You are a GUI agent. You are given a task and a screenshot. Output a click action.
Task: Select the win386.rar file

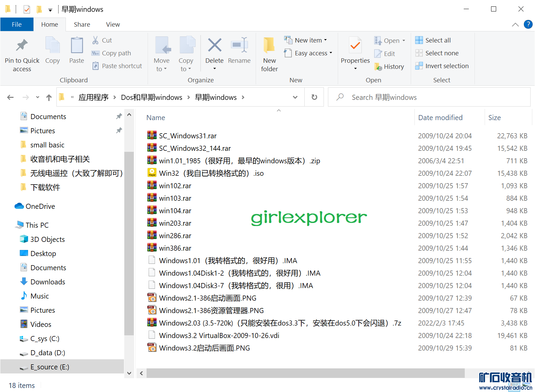click(x=175, y=248)
